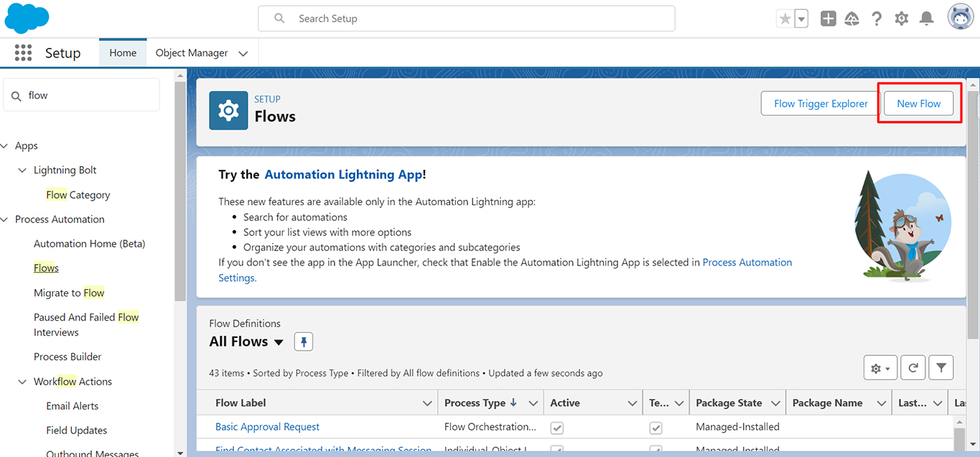Open the Setup gear menu in header
Image resolution: width=980 pixels, height=457 pixels.
[902, 19]
